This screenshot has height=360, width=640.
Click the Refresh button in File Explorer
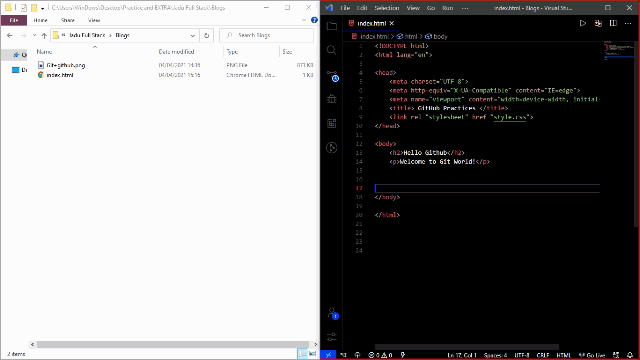(207, 36)
